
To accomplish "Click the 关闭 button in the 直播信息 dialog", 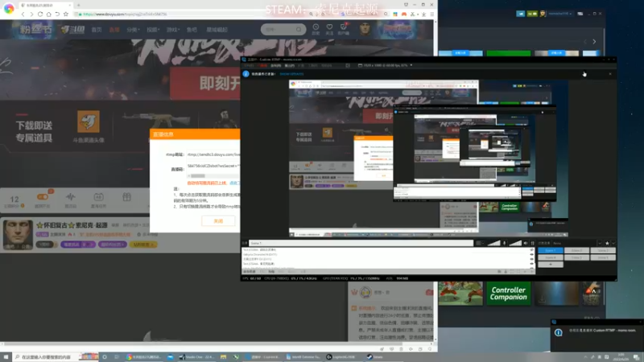I will point(218,220).
